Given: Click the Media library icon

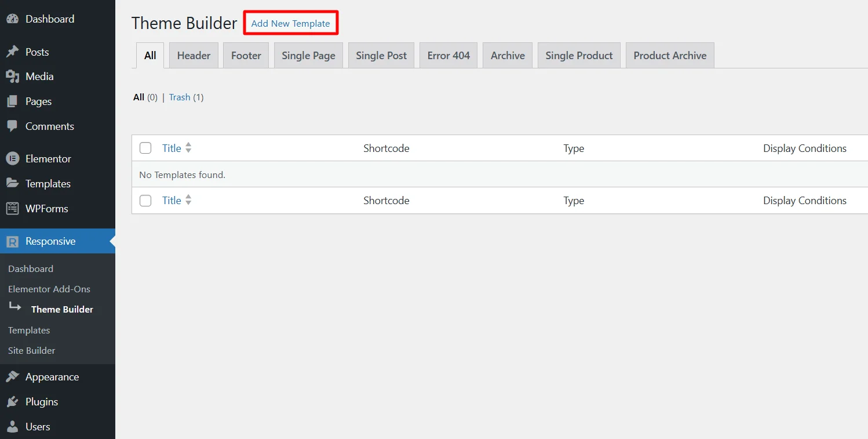Looking at the screenshot, I should (x=12, y=77).
